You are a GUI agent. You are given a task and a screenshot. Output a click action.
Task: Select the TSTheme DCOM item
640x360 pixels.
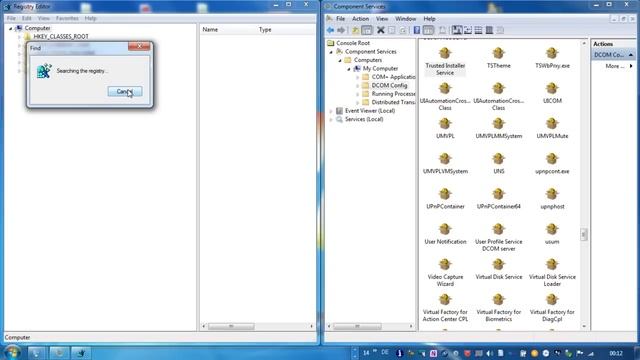pyautogui.click(x=498, y=58)
